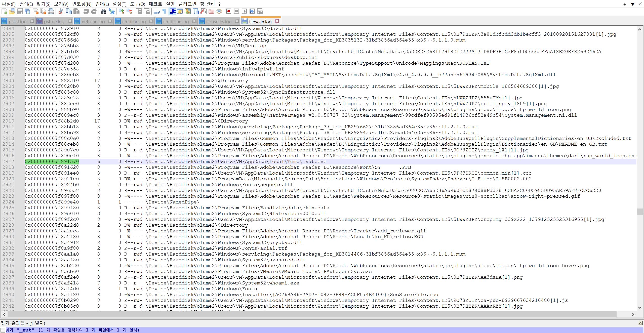Close the filescan.log tab

[x=277, y=21]
